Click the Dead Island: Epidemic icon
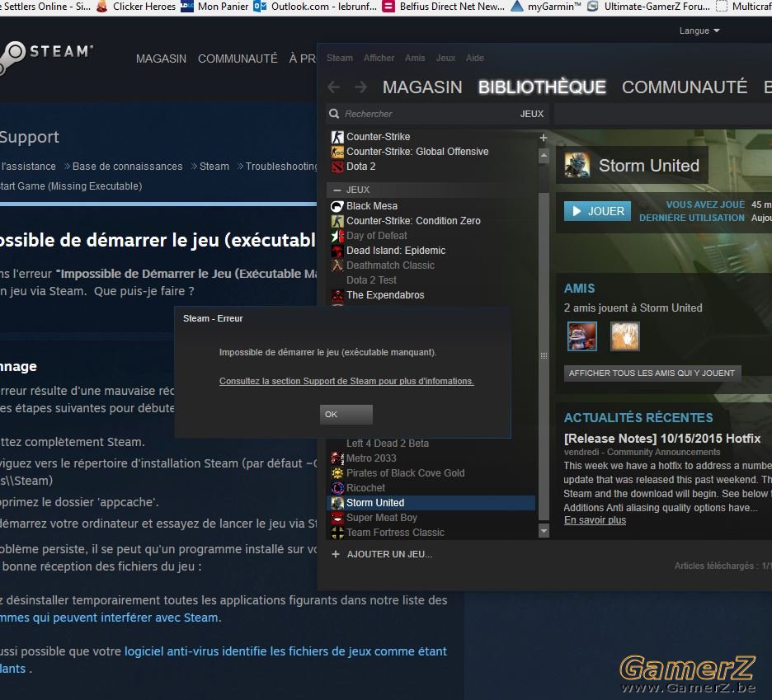The width and height of the screenshot is (772, 700). (337, 251)
